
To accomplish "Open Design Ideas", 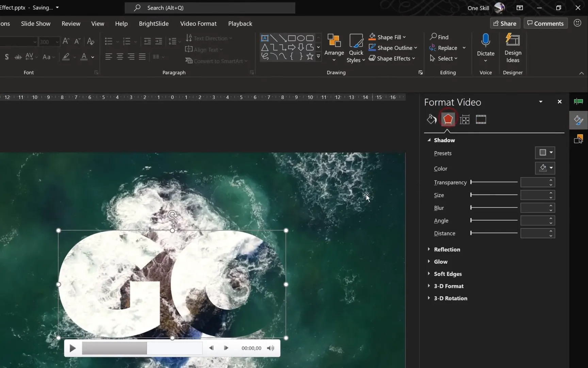I will pyautogui.click(x=513, y=48).
